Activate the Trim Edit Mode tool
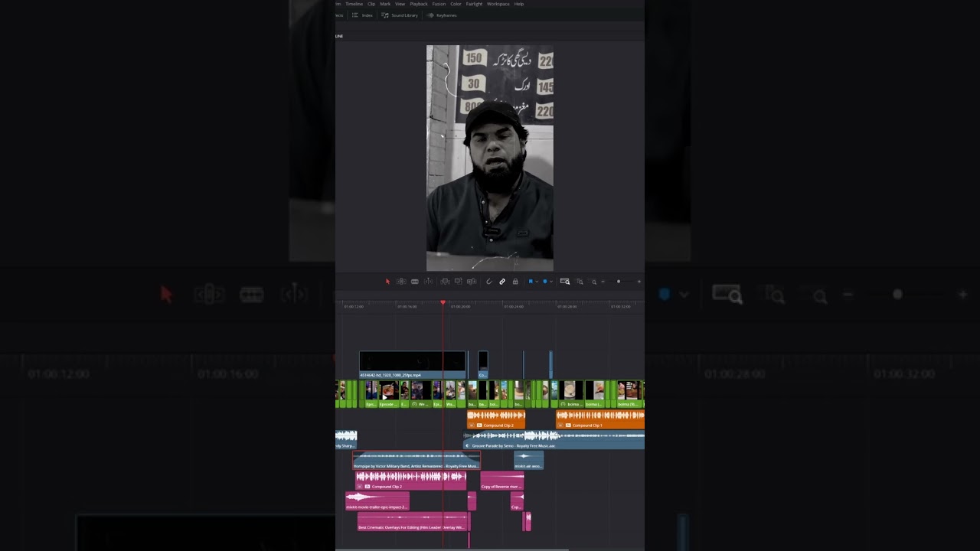 (401, 282)
